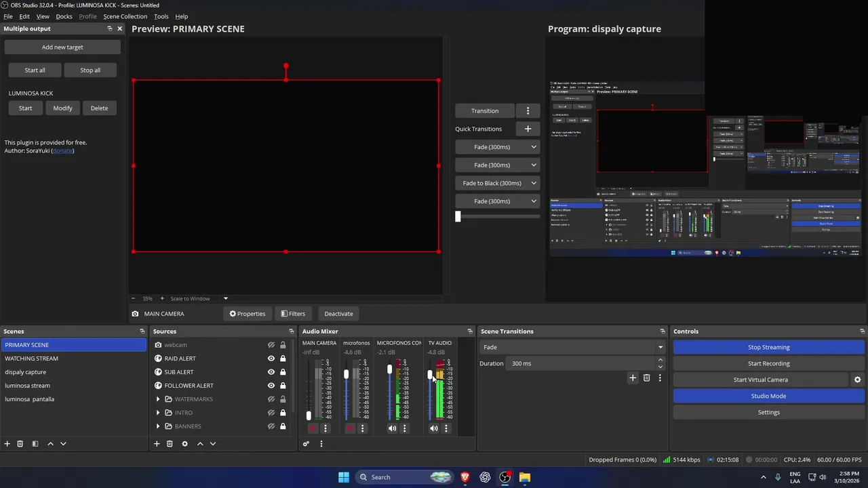Open the donate link
Viewport: 868px width, 488px height.
[x=62, y=150]
